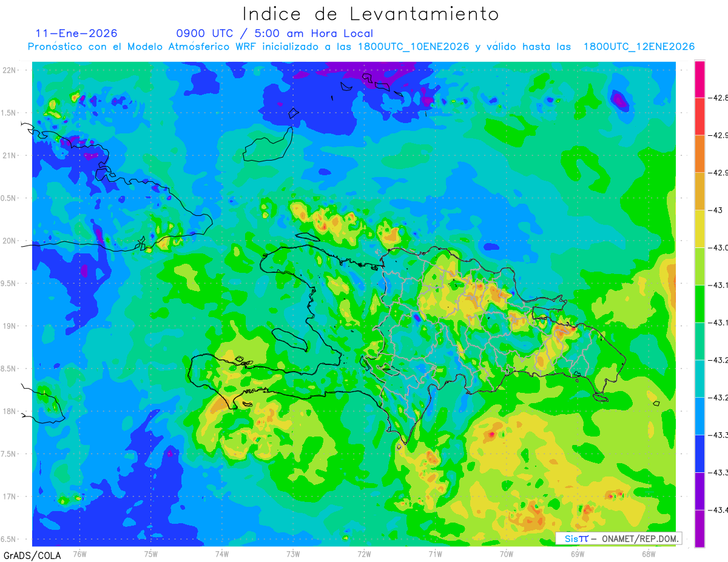Click the 'SisTT – ONAMET/REP.DOM.' label box

(619, 538)
